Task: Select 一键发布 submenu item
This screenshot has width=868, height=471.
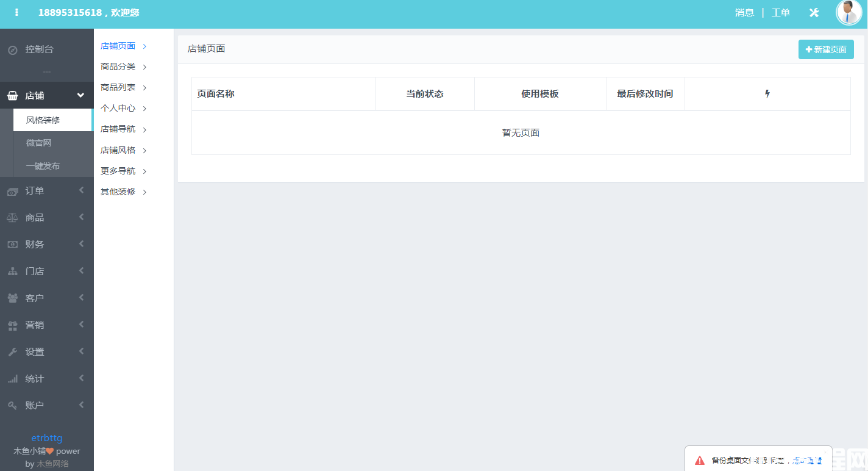Action: (x=53, y=166)
